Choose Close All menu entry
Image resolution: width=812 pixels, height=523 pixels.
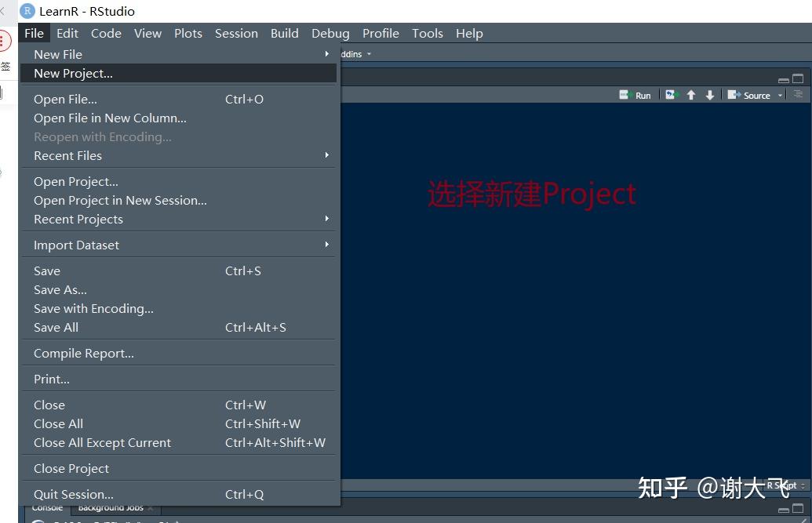(178, 424)
